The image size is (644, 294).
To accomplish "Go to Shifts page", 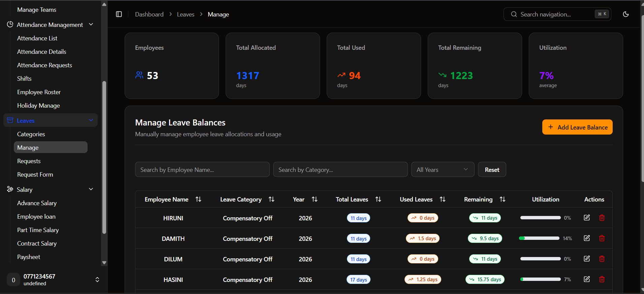I will pos(24,79).
